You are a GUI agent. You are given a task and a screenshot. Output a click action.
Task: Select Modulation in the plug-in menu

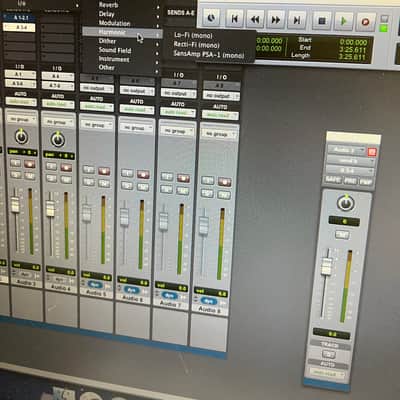(114, 23)
